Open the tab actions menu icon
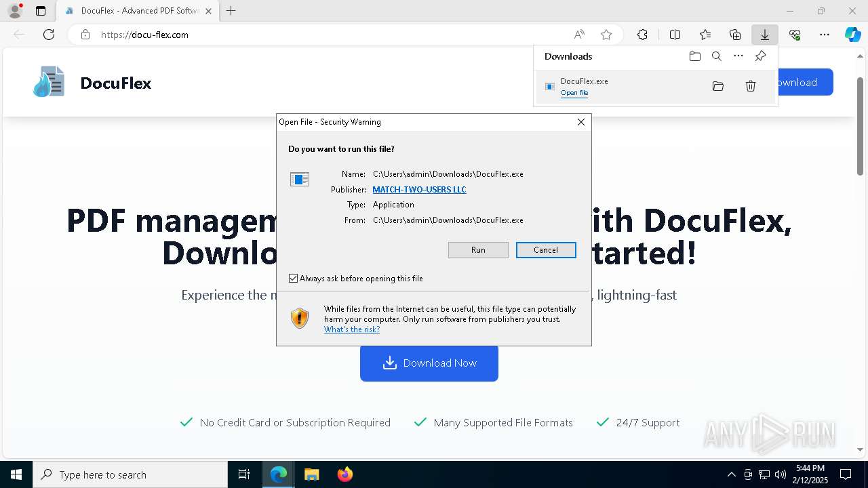The image size is (868, 488). tap(41, 11)
